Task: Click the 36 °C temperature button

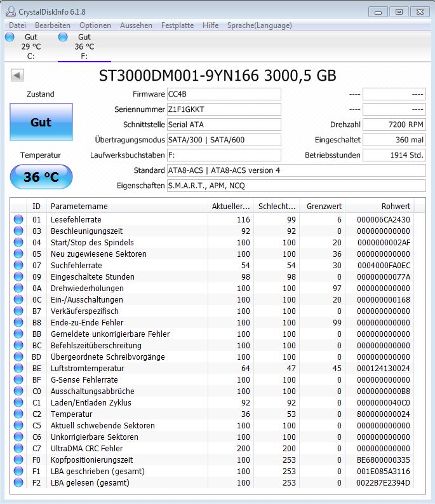Action: point(41,177)
